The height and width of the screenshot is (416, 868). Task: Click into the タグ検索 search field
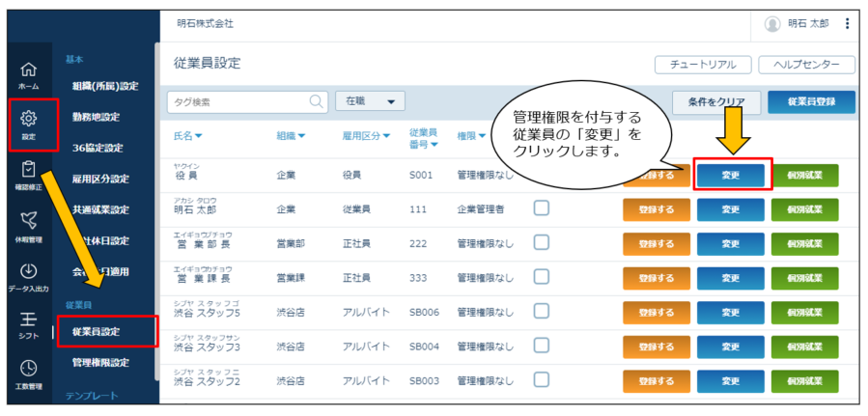click(x=239, y=101)
